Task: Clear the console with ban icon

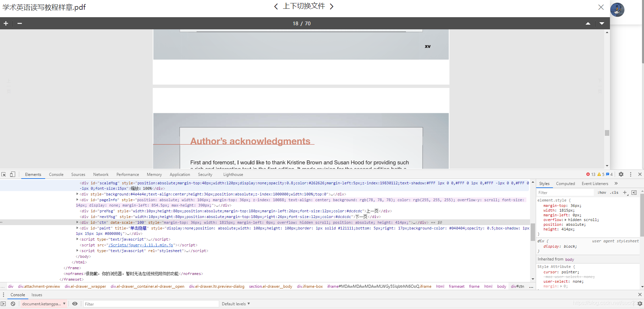Action: (13, 304)
